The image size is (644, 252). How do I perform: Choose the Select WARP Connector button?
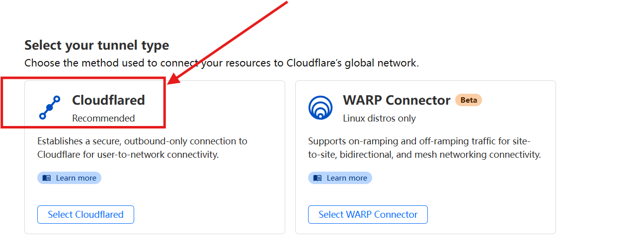pos(368,215)
